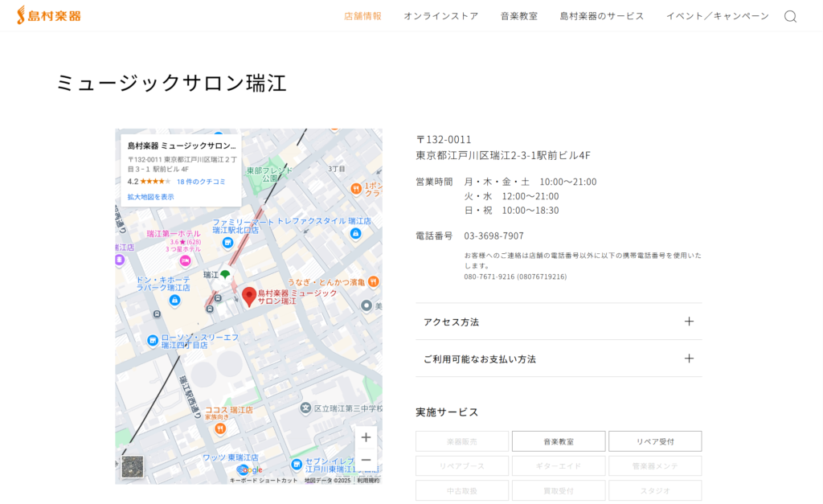Zoom in the map with plus button

tap(366, 437)
